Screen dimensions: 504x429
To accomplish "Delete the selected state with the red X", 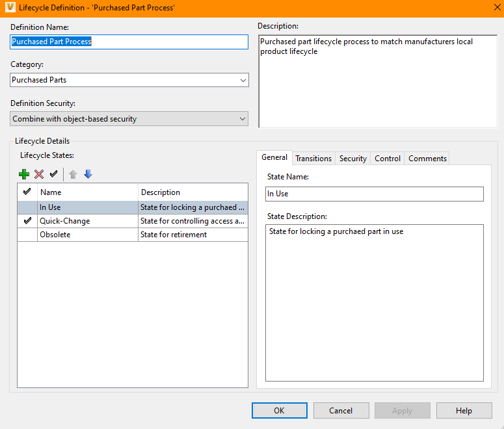I will coord(39,174).
